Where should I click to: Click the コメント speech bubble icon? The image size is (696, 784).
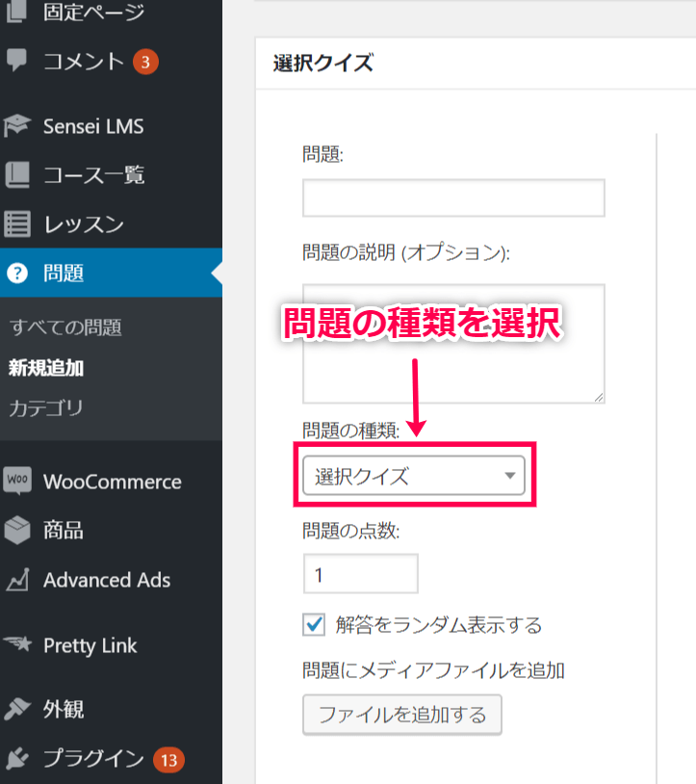[16, 60]
